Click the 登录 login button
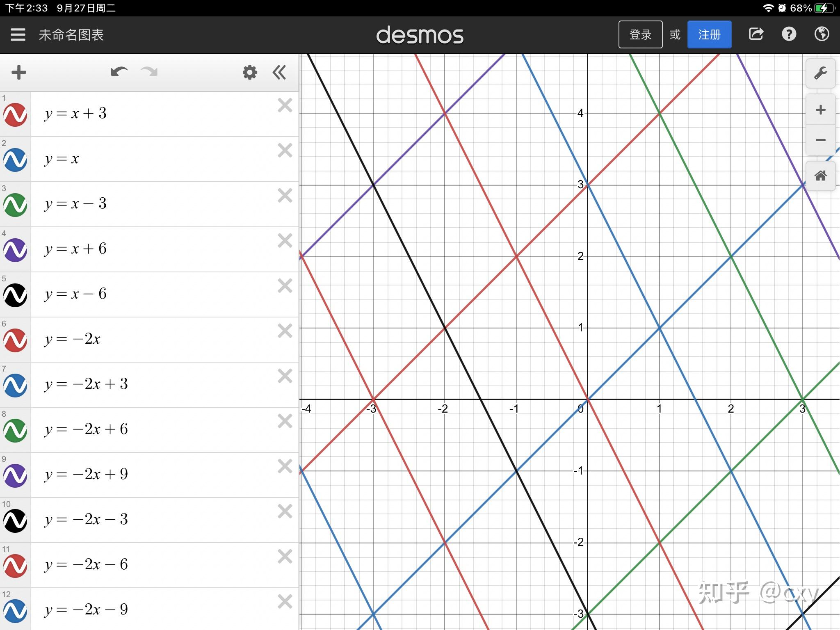Viewport: 840px width, 630px height. click(x=640, y=35)
